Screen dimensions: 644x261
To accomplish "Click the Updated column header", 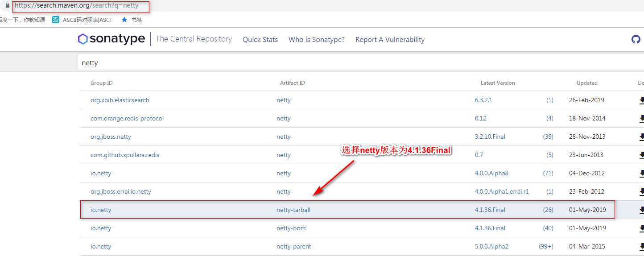I will (x=587, y=83).
